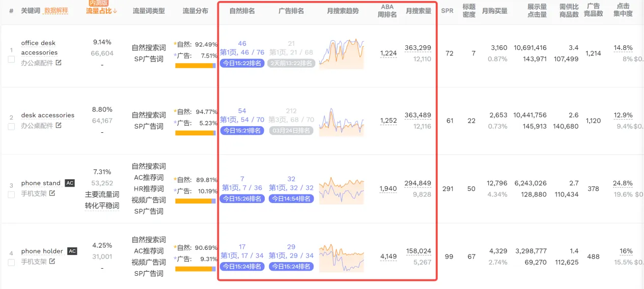The width and height of the screenshot is (644, 289).
Task: Click 03月24日排名 badge
Action: point(291,131)
